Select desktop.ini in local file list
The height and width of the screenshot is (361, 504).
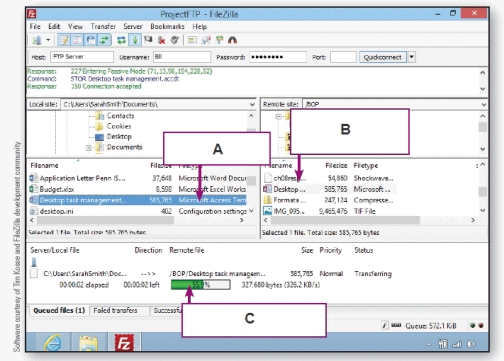(138, 211)
